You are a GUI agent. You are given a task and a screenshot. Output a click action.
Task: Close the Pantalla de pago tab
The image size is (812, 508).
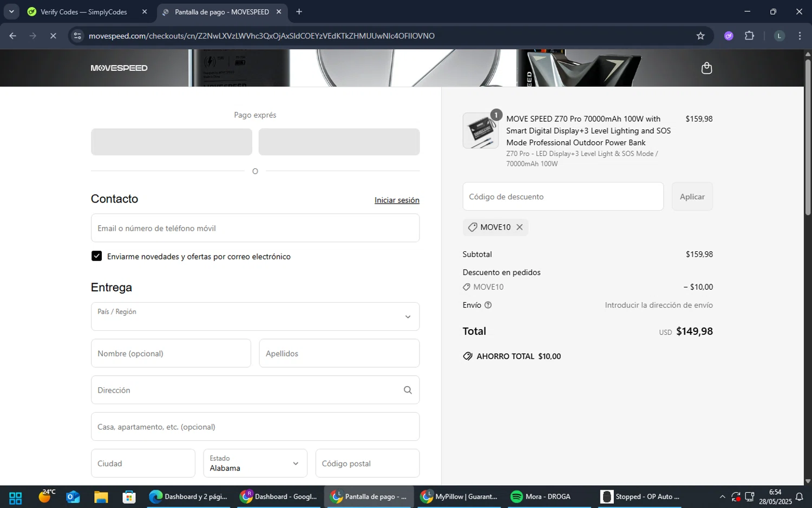(279, 12)
